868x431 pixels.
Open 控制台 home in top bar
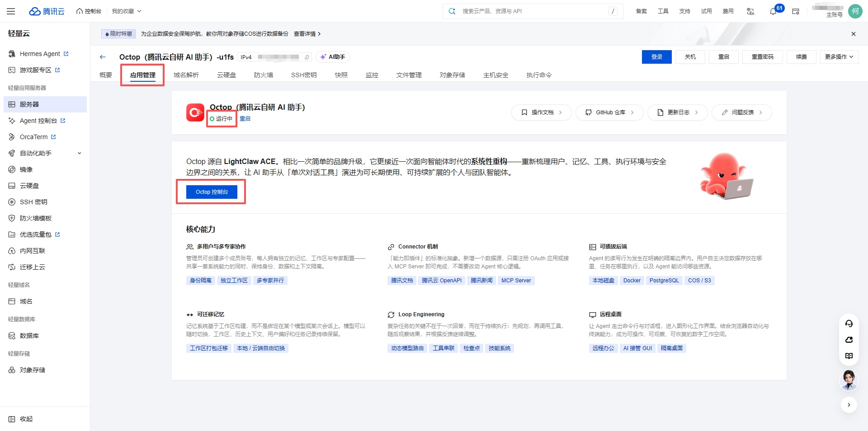pyautogui.click(x=89, y=11)
